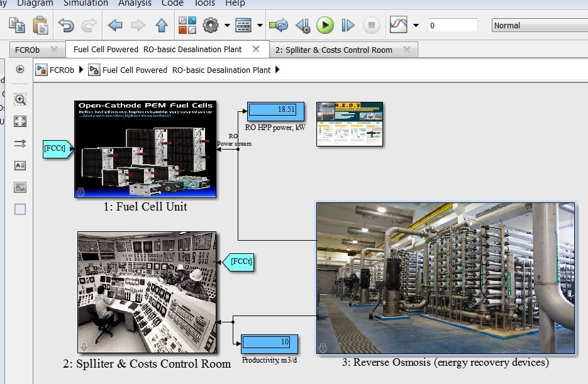Viewport: 588px width, 384px height.
Task: Close the Spliter & Costs Control Room tab
Action: (x=406, y=50)
